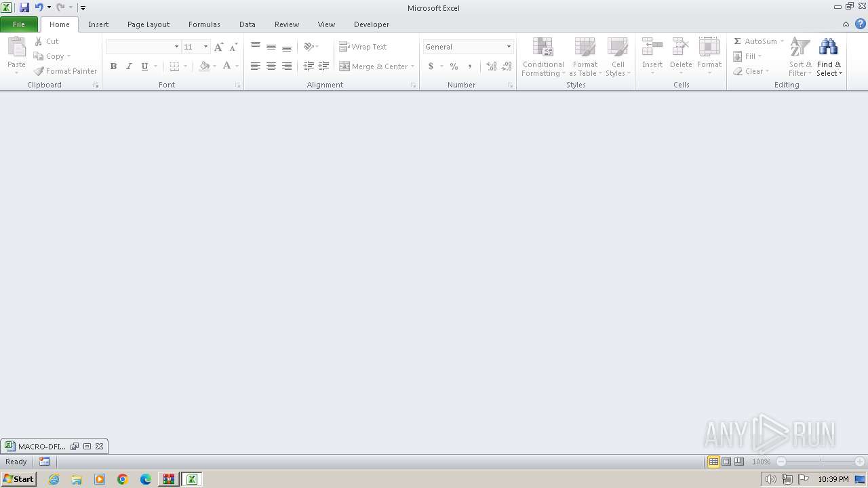Toggle Italic formatting
The height and width of the screenshot is (488, 868).
[129, 66]
